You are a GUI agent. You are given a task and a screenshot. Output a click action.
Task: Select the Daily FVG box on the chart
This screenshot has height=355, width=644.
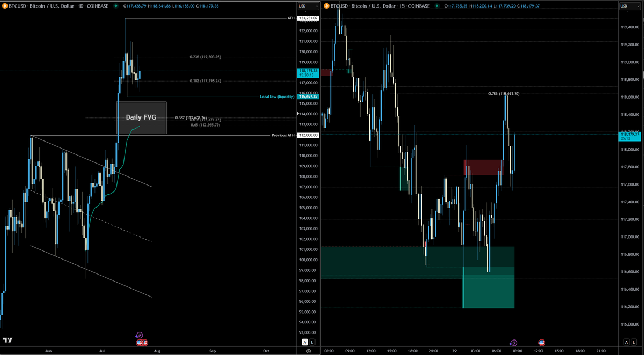pos(141,117)
